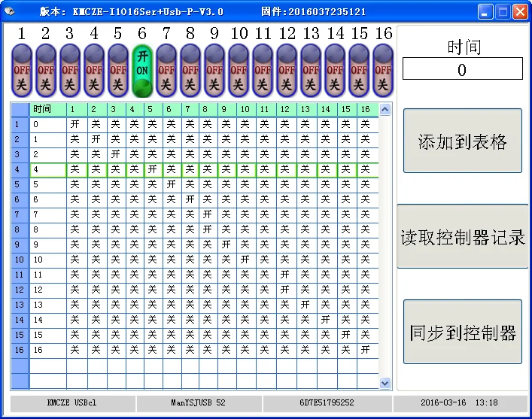The width and height of the screenshot is (532, 419).
Task: Click the 开 cell in row 9
Action: 227,244
